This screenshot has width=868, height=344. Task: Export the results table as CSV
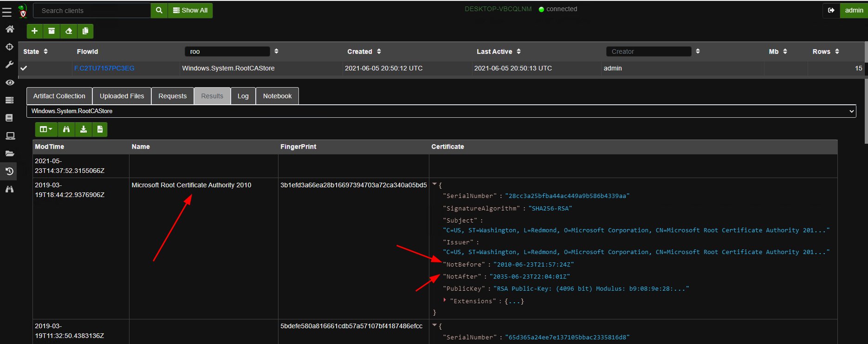click(x=100, y=129)
